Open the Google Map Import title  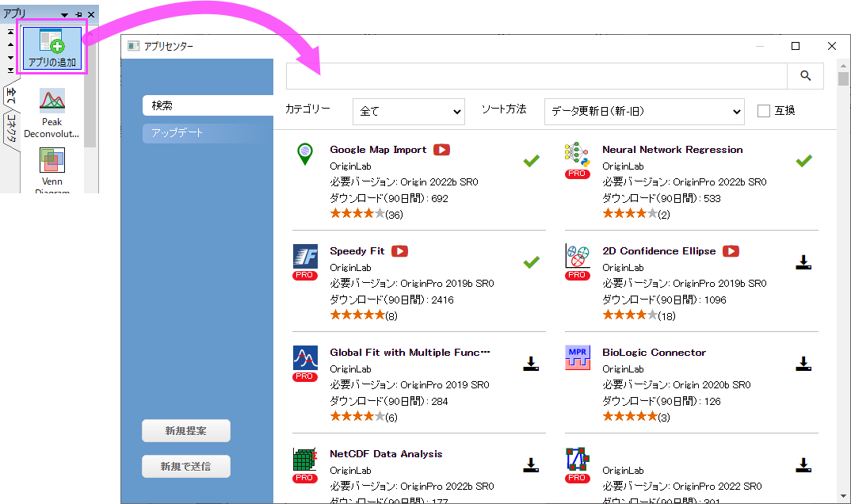click(378, 150)
